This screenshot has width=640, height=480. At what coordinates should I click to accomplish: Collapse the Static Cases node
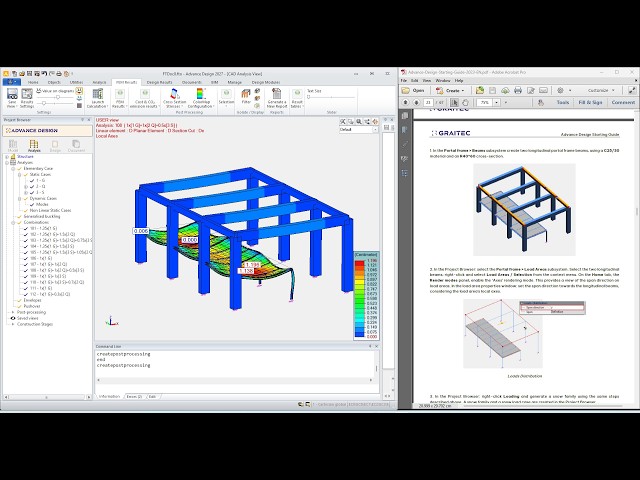point(19,175)
